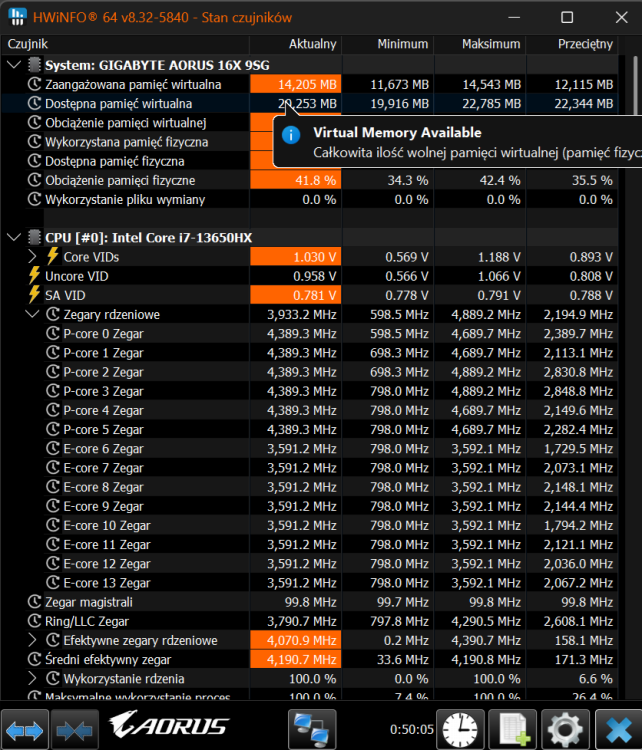Viewport: 642px width, 750px height.
Task: Collapse the CPU [#0]: Intel Core i7-13650HX group
Action: pos(13,238)
